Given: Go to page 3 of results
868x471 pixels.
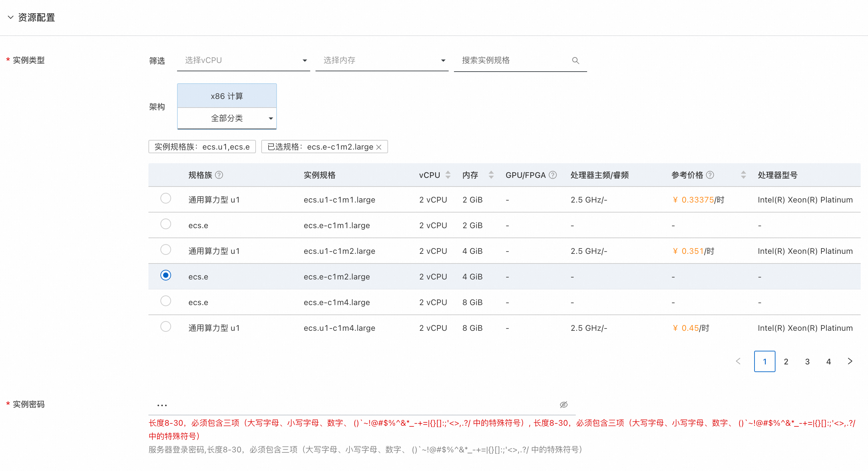Looking at the screenshot, I should pyautogui.click(x=807, y=361).
